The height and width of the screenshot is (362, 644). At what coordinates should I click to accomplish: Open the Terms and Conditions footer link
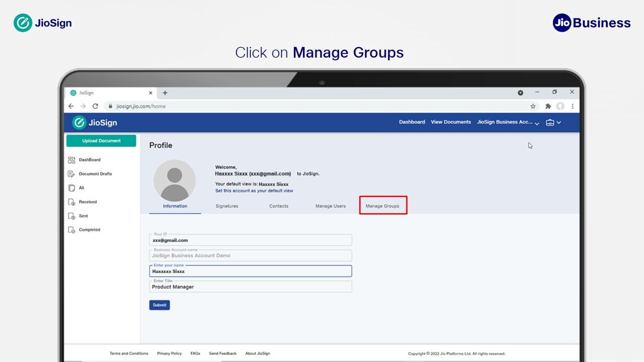pos(129,353)
